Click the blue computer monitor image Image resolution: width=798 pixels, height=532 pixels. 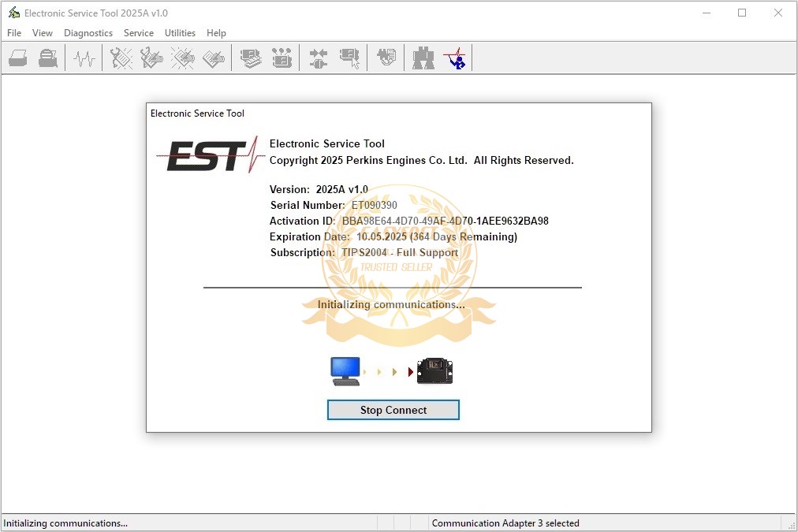point(345,371)
